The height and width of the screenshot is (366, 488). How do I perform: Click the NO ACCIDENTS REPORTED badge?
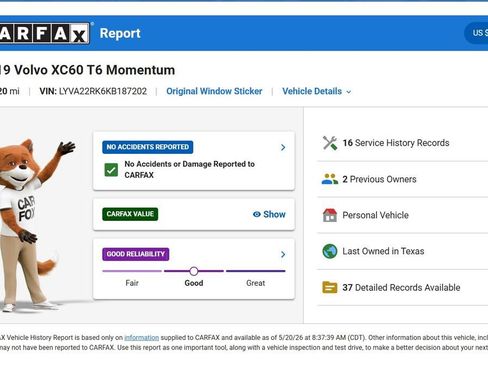click(148, 147)
